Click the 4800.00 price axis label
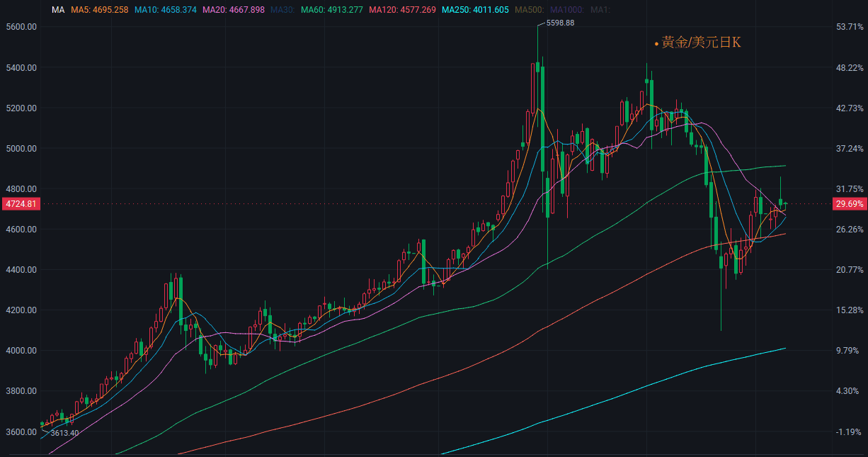 point(21,189)
